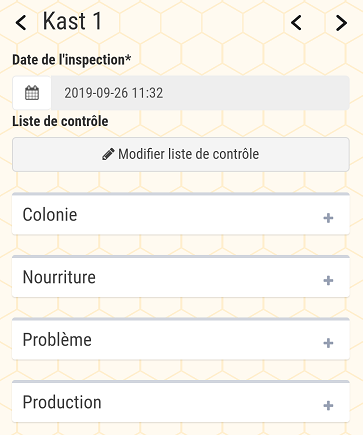Click the empty right part of date field
The height and width of the screenshot is (435, 363).
[257, 93]
